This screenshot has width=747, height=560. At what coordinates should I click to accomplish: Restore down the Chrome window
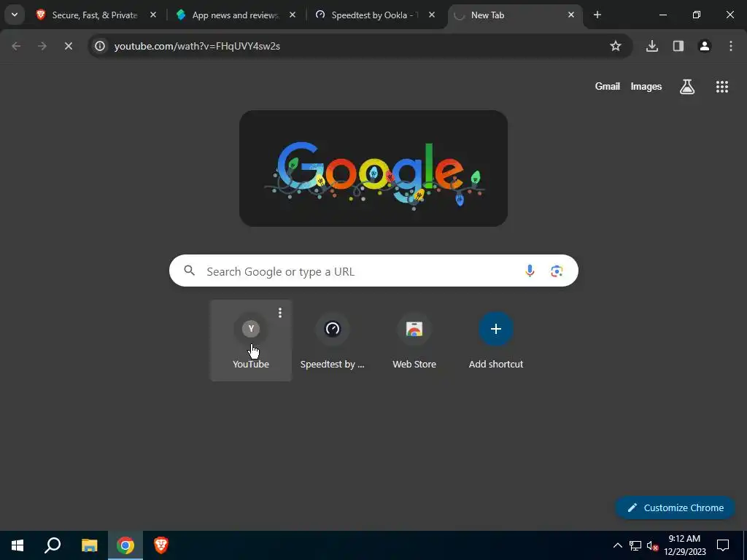click(x=697, y=15)
